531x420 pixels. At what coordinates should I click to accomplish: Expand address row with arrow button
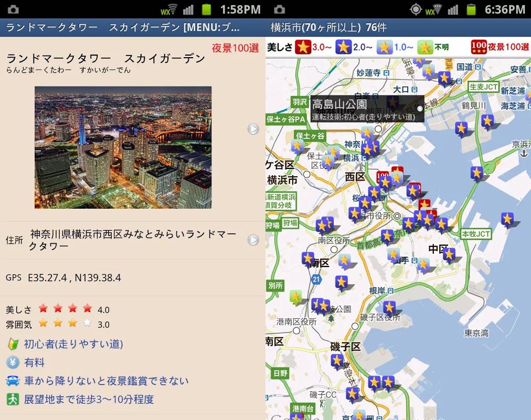click(253, 240)
